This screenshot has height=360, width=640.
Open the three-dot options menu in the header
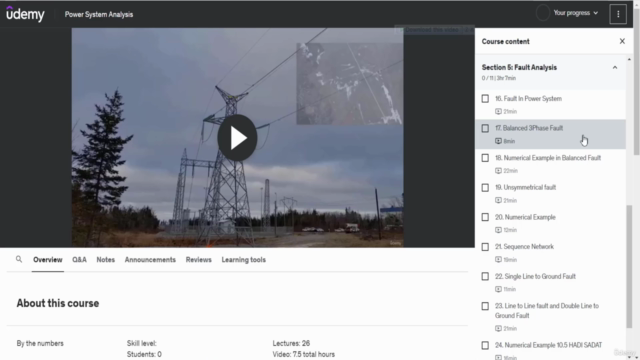pyautogui.click(x=618, y=14)
